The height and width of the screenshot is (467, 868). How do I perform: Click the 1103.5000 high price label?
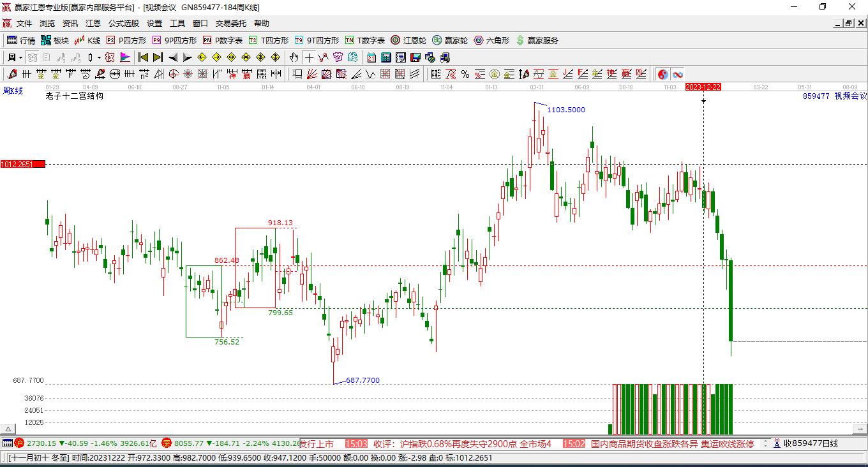pos(566,110)
